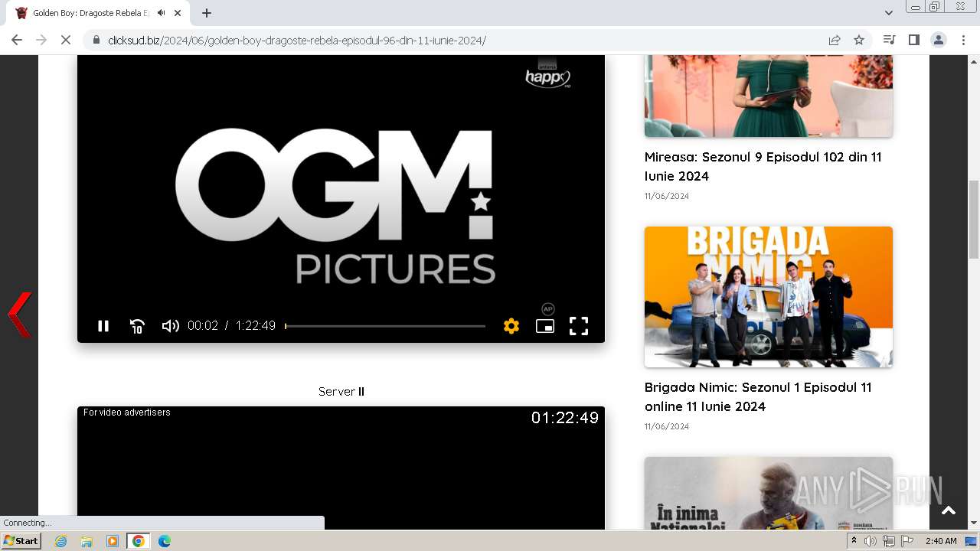Screen dimensions: 980x551
Task: Launch Microsoft Edge from taskbar
Action: click(165, 541)
